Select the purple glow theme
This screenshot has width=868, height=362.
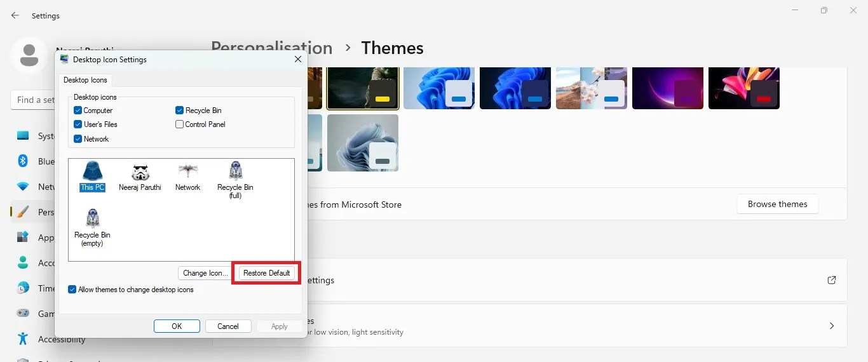point(668,88)
